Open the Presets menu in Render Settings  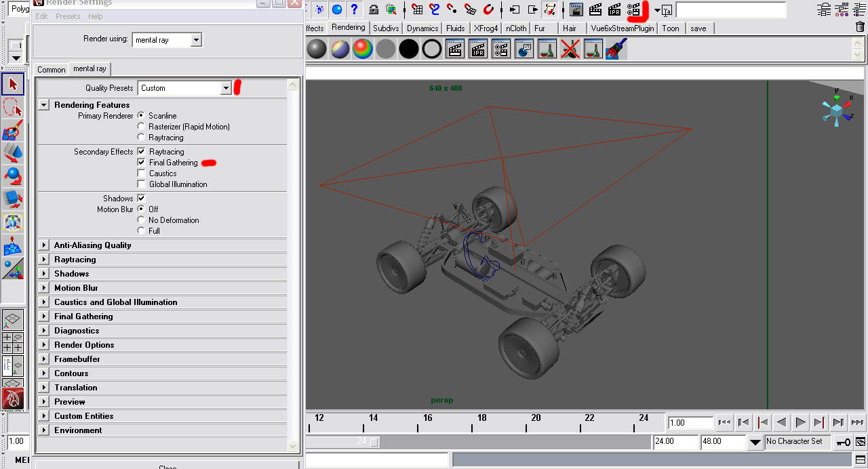(68, 16)
